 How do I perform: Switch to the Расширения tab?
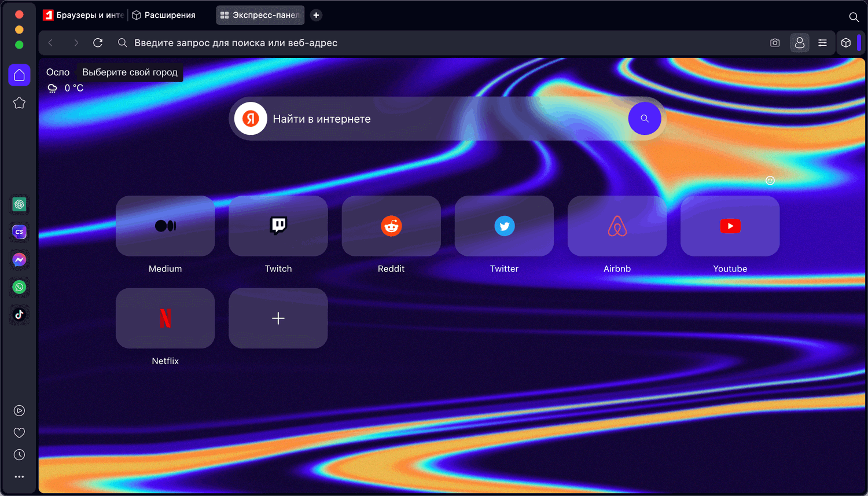(164, 15)
